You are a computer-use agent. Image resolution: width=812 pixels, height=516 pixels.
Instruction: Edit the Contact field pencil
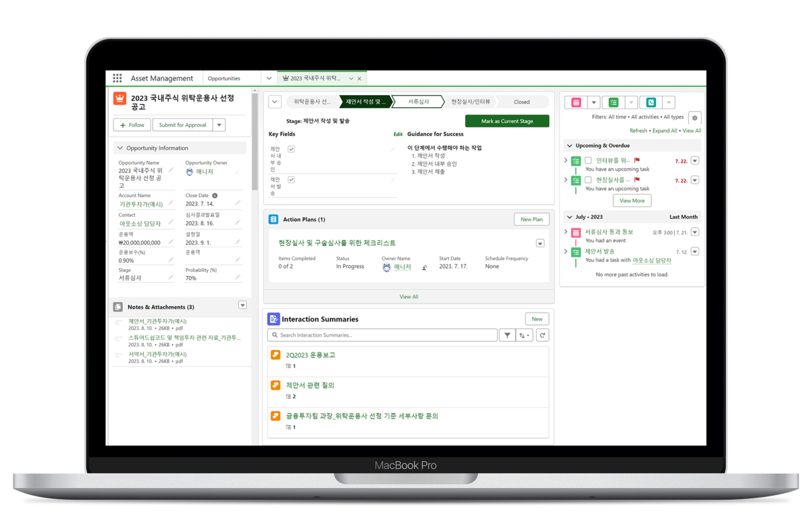pyautogui.click(x=171, y=223)
